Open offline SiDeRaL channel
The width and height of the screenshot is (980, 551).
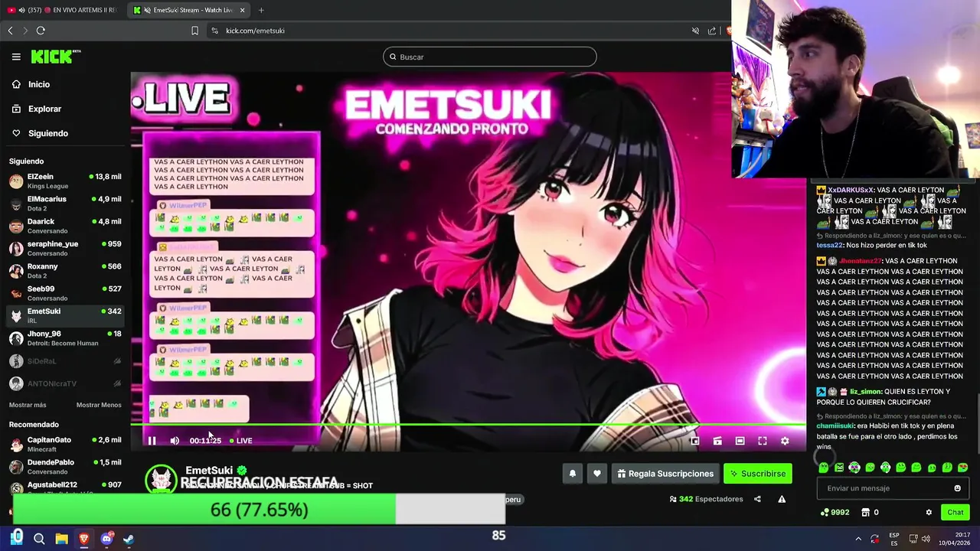pyautogui.click(x=64, y=360)
